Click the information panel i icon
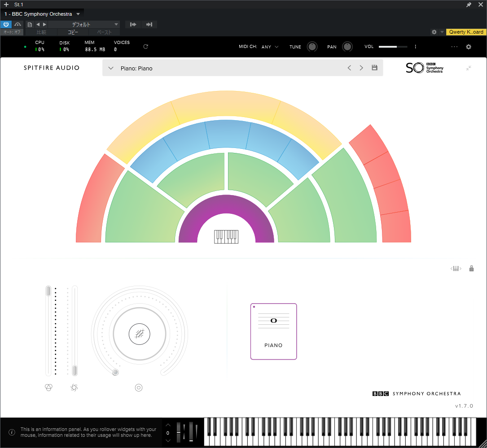Viewport: 487px width, 448px height. [12, 432]
